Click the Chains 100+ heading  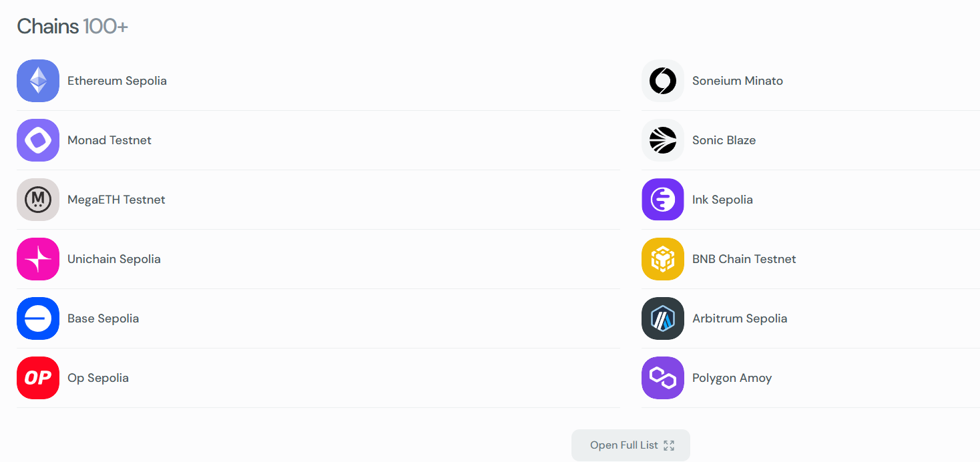(x=72, y=27)
